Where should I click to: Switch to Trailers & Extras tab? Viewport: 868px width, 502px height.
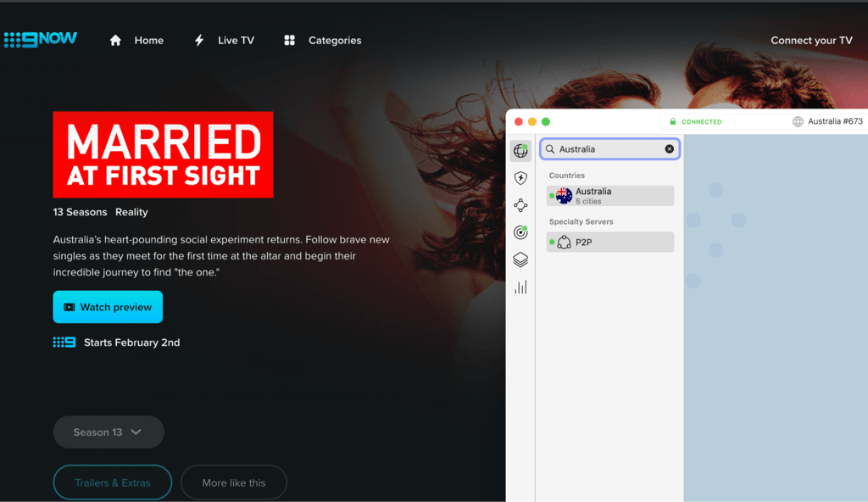113,482
